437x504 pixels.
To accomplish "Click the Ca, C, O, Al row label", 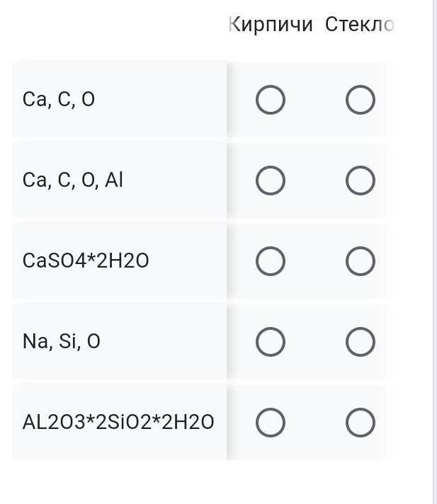I will [x=73, y=181].
